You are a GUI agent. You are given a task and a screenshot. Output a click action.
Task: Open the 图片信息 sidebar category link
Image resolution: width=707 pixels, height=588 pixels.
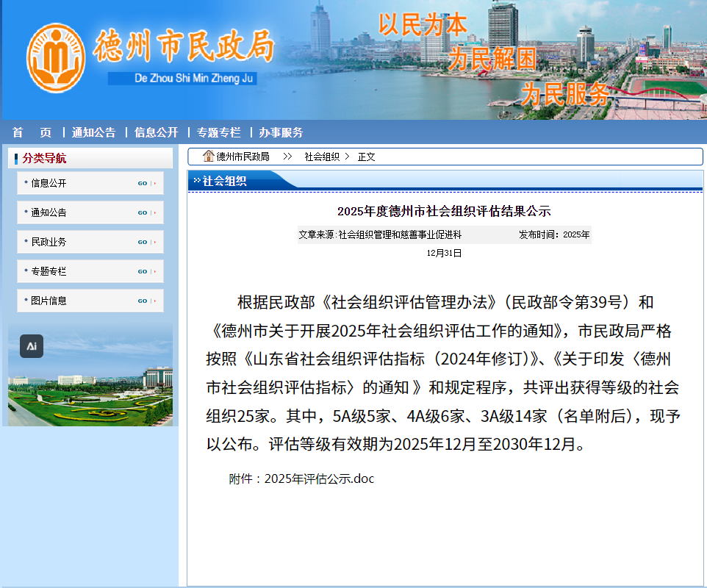[x=49, y=301]
